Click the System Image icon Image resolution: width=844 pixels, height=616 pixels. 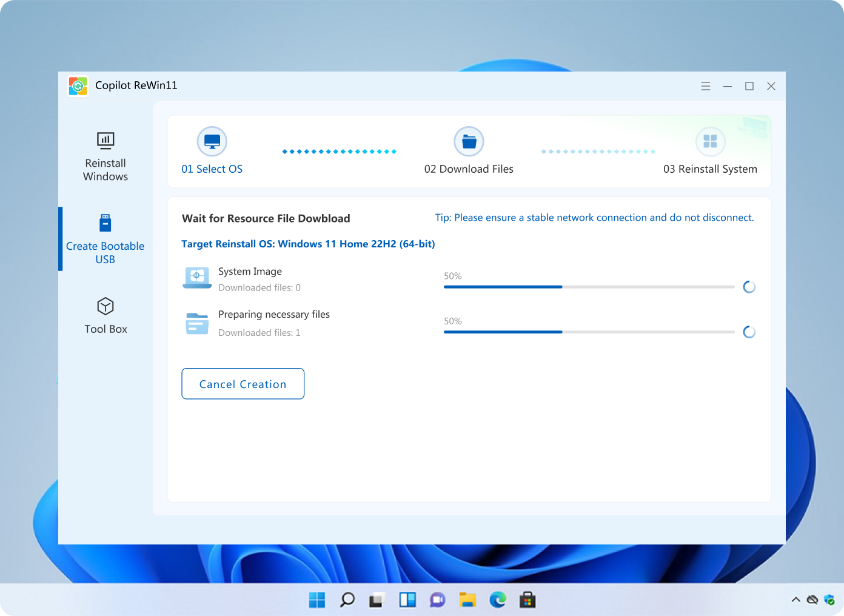[x=197, y=278]
